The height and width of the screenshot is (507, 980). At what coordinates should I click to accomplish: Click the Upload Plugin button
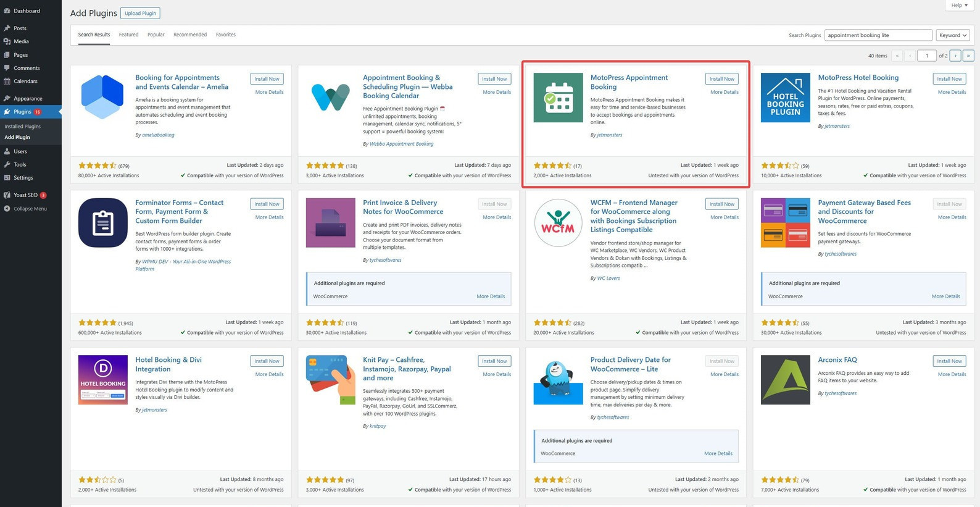[140, 13]
